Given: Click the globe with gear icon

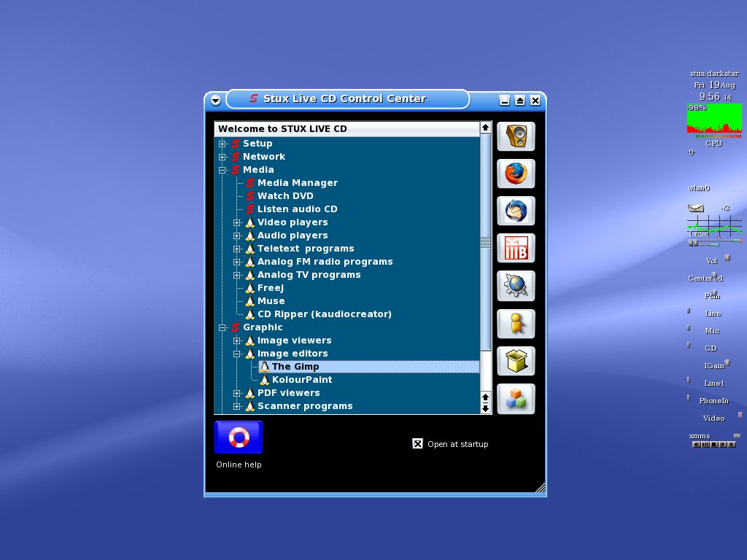Looking at the screenshot, I should [516, 286].
